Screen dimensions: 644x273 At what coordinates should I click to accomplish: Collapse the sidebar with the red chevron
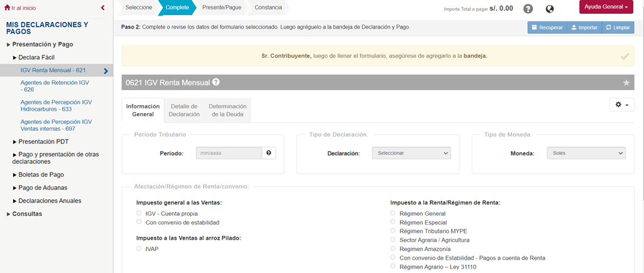102,8
